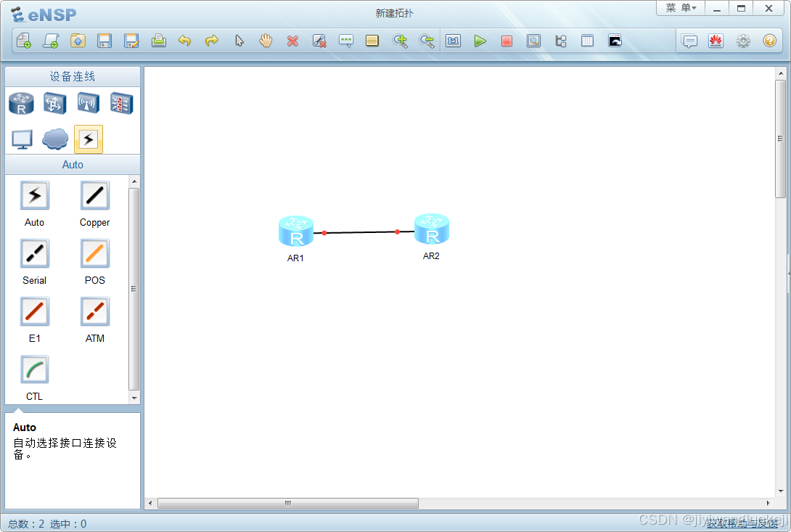Open the 获取帮助与反馈 link

click(742, 523)
